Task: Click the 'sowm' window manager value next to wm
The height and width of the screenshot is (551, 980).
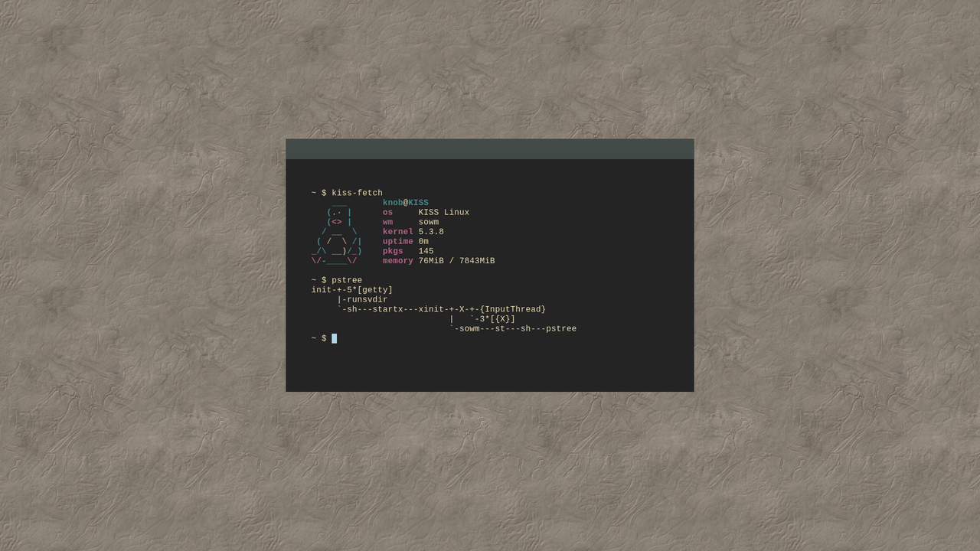Action: (429, 222)
